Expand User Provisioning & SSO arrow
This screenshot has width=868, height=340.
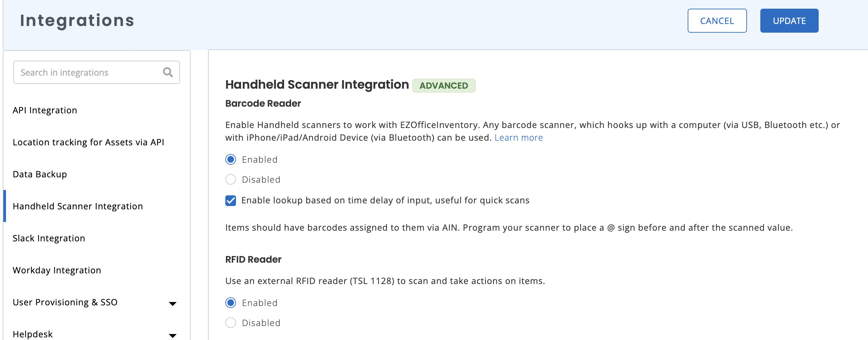coord(173,304)
